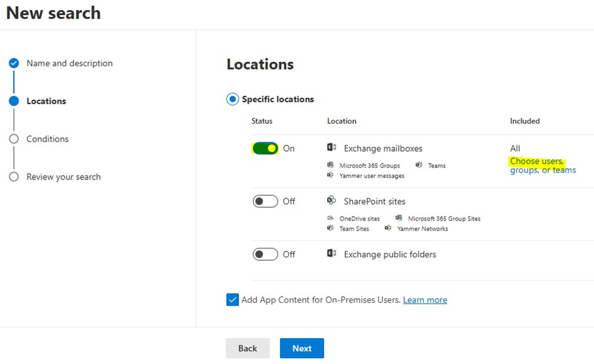Click the Microsoft 365 Group Sites icon
This screenshot has height=364, width=594.
(x=399, y=219)
